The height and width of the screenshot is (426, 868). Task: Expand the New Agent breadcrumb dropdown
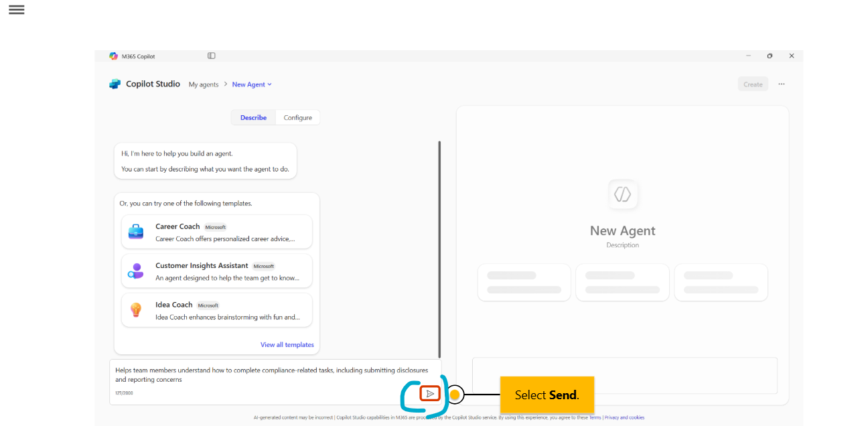(252, 84)
